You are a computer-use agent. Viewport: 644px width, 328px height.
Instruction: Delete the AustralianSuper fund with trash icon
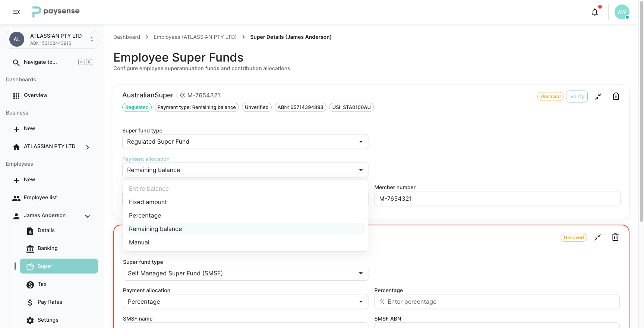[x=616, y=96]
